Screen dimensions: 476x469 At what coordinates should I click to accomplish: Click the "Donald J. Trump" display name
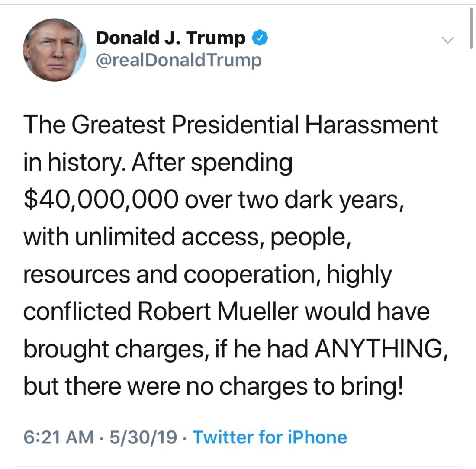click(170, 39)
